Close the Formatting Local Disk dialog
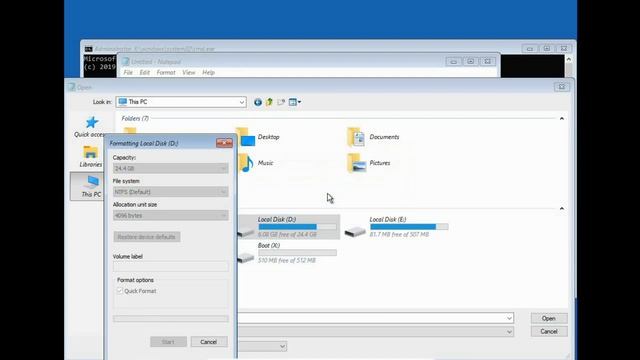640x360 pixels. (x=224, y=143)
